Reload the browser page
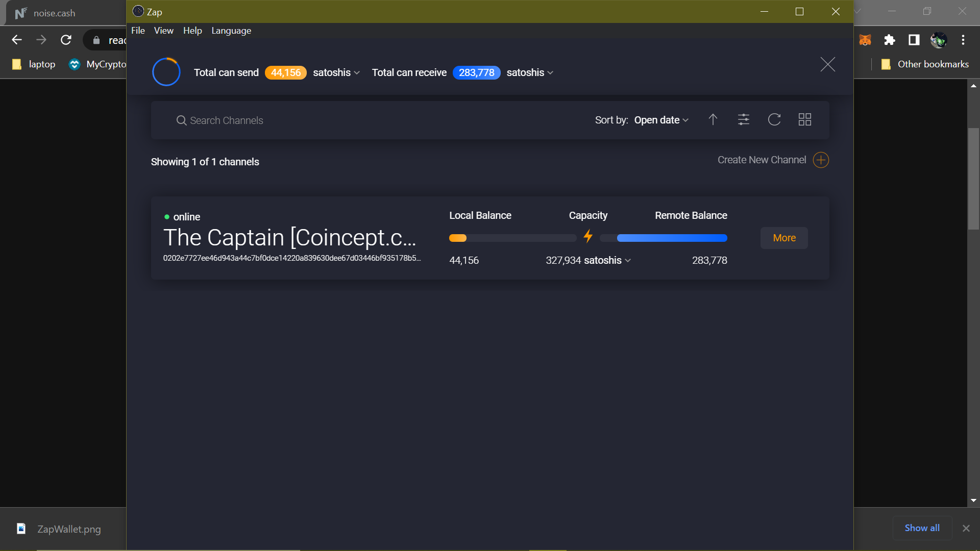The width and height of the screenshot is (980, 551). click(x=66, y=40)
